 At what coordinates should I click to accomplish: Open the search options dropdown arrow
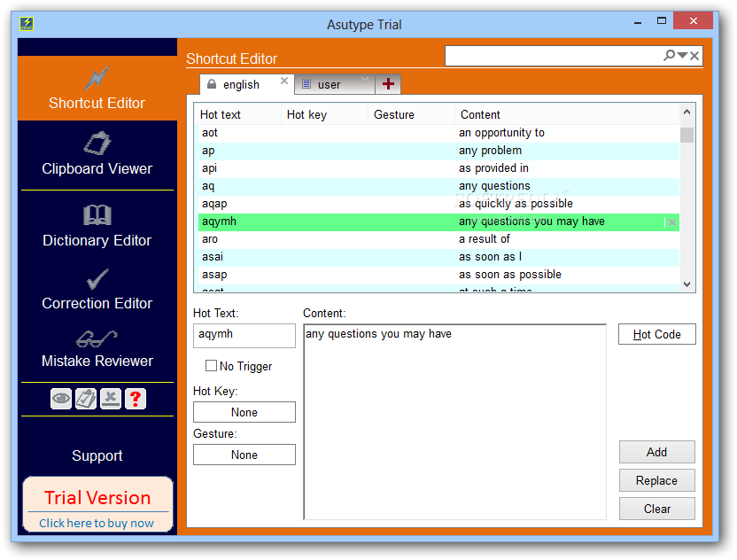click(x=682, y=56)
